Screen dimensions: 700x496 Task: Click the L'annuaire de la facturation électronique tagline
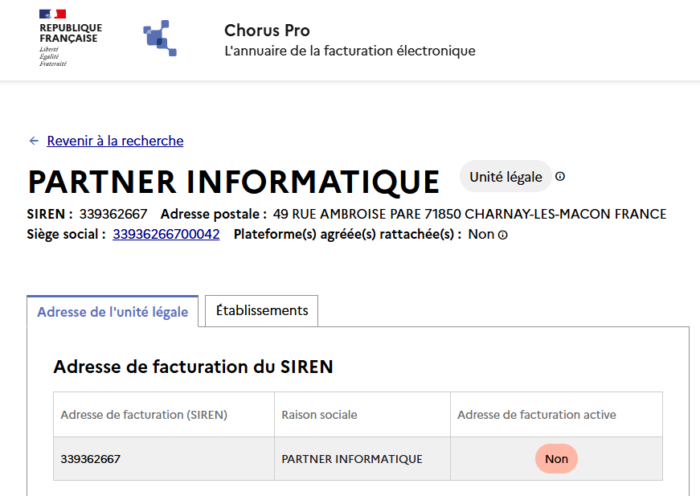click(350, 51)
